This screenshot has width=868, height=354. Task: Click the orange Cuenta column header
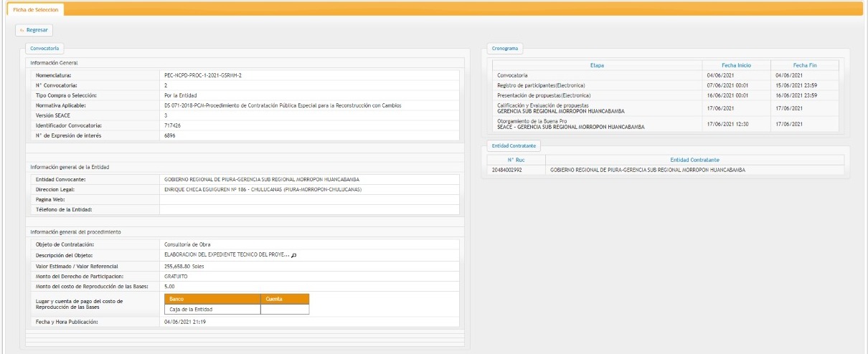tap(285, 299)
